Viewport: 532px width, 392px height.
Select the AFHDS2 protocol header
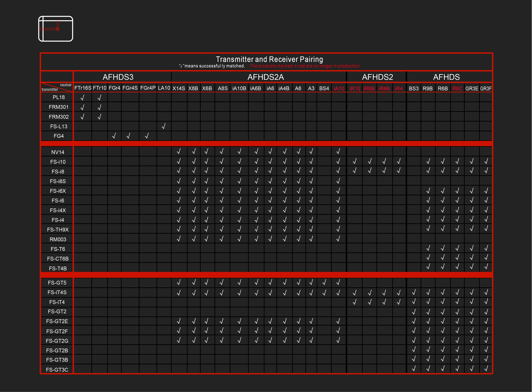(377, 77)
